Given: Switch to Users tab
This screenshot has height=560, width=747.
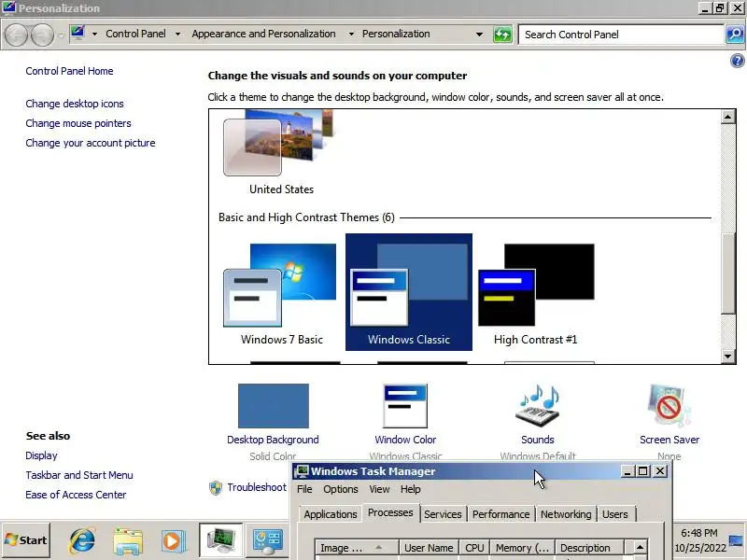Looking at the screenshot, I should click(615, 514).
